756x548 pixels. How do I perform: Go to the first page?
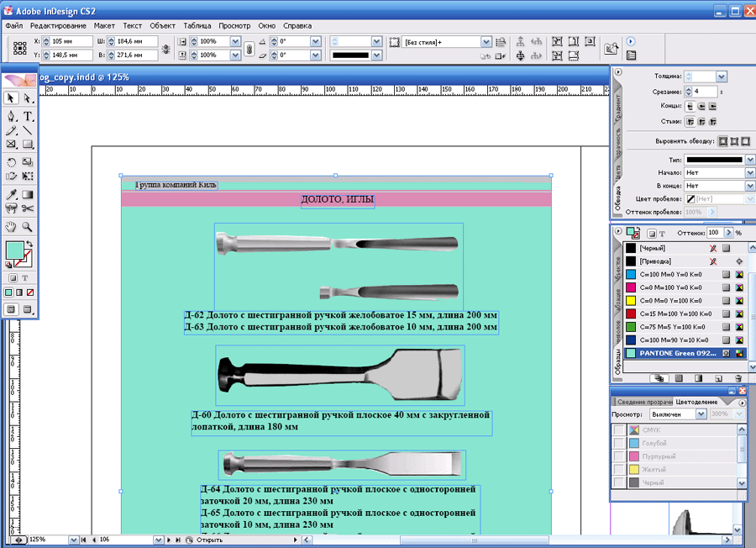click(84, 540)
